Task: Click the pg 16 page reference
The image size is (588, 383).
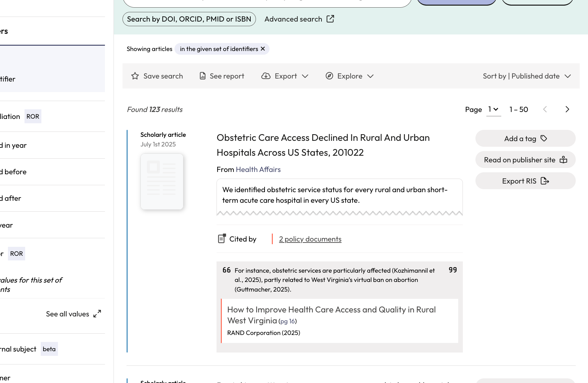Action: point(288,321)
